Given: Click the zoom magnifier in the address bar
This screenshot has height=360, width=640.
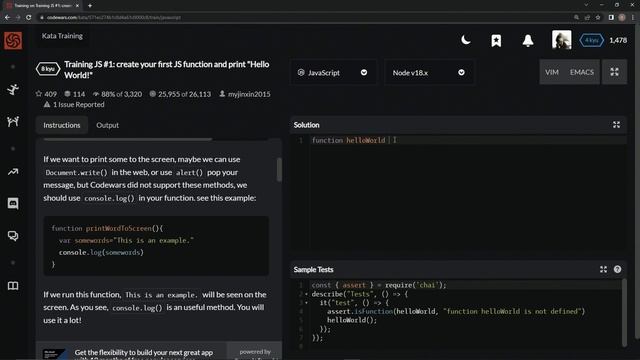Looking at the screenshot, I should coord(576,17).
